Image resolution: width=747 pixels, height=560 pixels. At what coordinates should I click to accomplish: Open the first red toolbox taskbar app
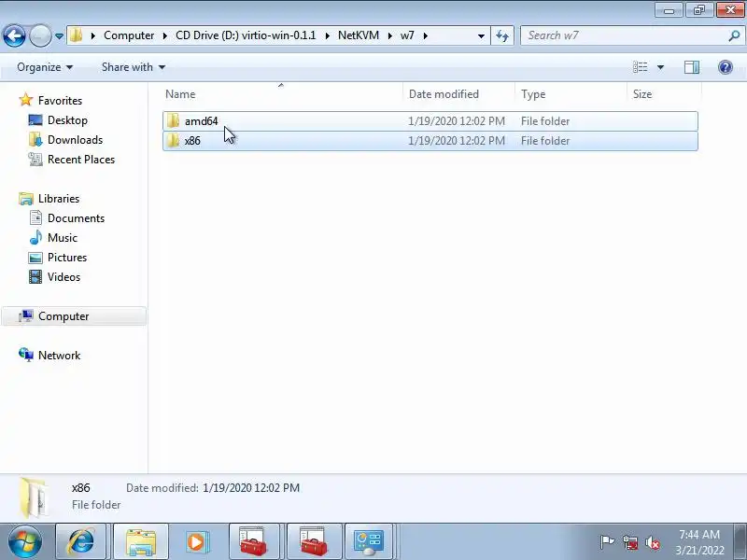[x=254, y=541]
